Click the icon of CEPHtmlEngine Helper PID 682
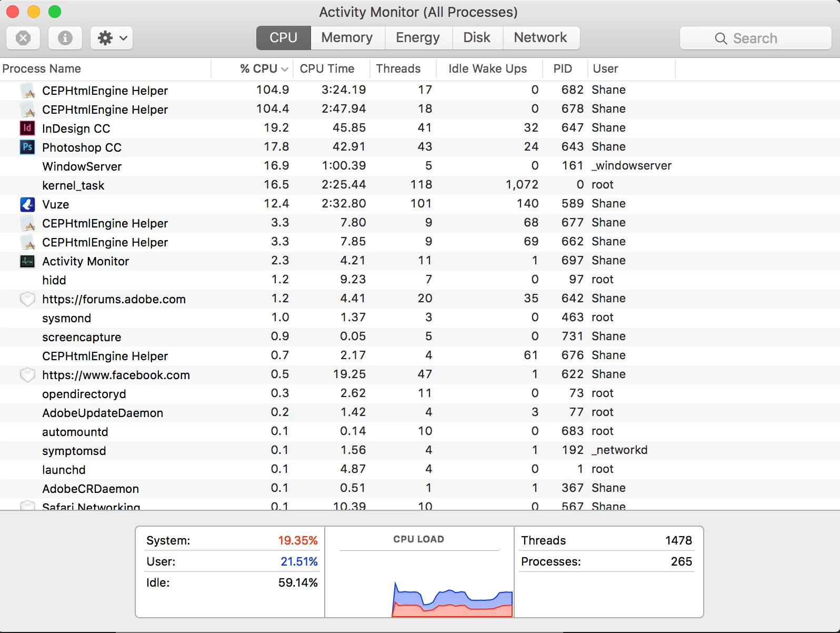Viewport: 840px width, 633px height. [27, 91]
